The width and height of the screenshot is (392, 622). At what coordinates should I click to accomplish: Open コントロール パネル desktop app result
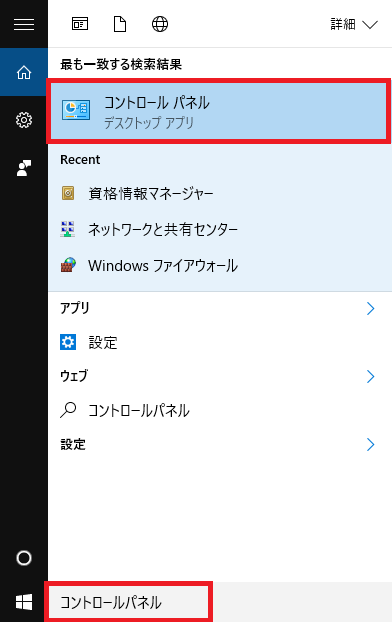click(x=219, y=111)
